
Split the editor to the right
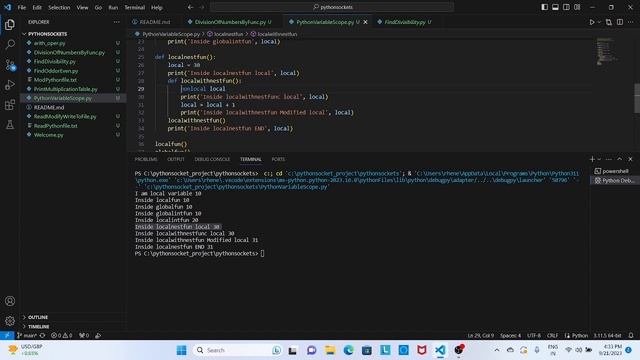click(620, 22)
